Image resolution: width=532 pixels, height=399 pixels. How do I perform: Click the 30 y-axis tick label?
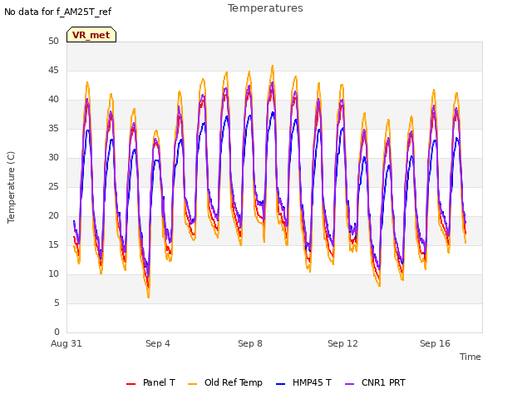pyautogui.click(x=53, y=157)
